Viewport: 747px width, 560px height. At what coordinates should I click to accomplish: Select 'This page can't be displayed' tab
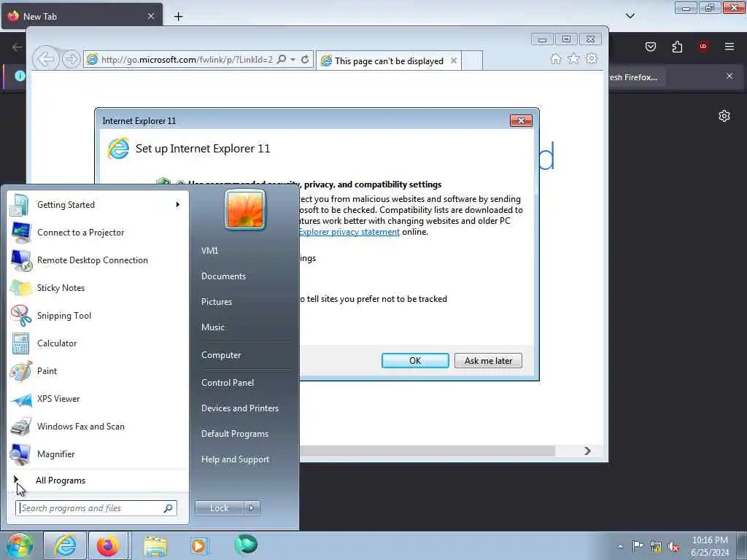point(389,61)
